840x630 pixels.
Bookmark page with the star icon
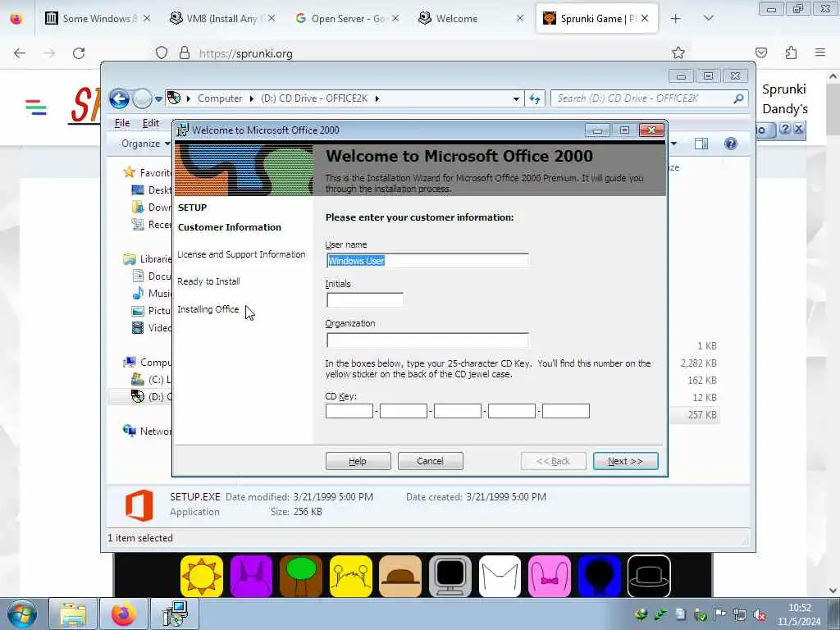tap(678, 53)
